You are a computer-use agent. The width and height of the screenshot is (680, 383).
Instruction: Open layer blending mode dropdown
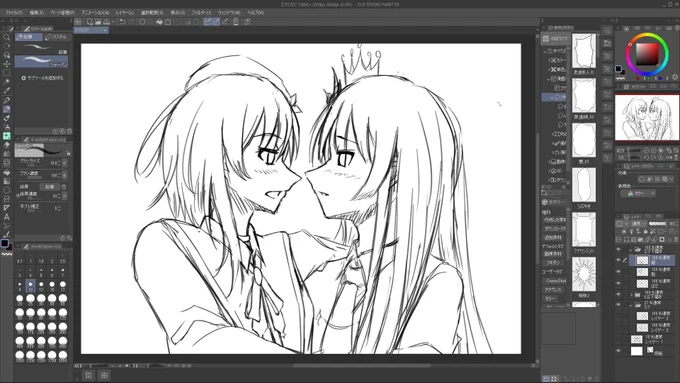639,224
